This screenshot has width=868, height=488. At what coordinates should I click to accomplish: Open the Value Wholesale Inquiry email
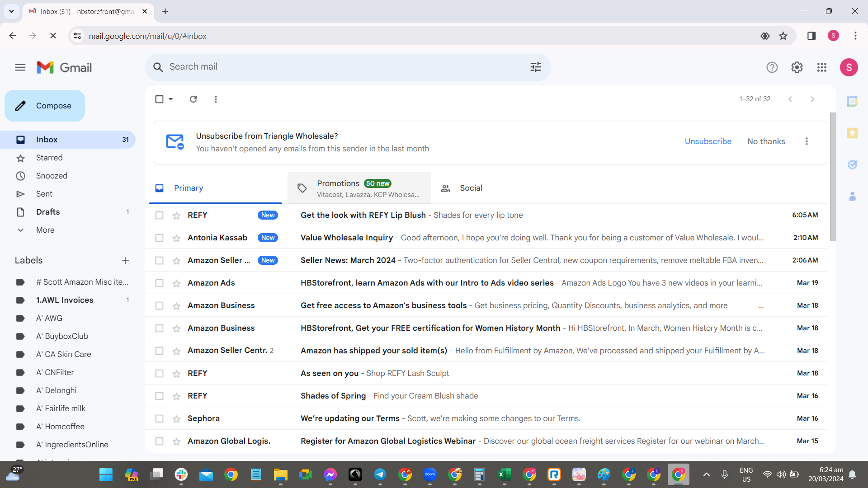click(x=486, y=238)
